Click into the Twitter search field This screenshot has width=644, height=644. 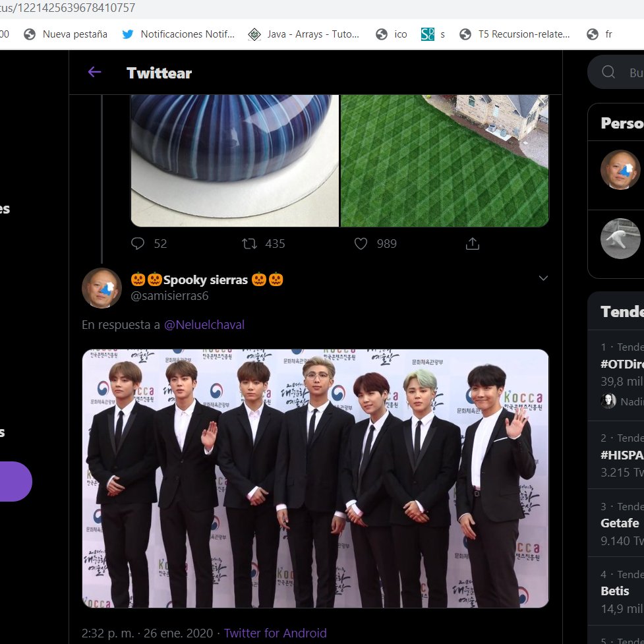tap(616, 72)
